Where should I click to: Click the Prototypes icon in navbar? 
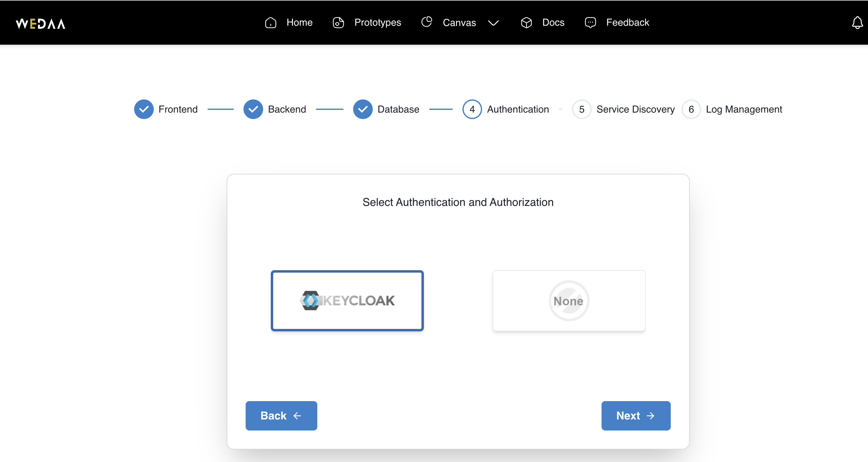point(338,23)
